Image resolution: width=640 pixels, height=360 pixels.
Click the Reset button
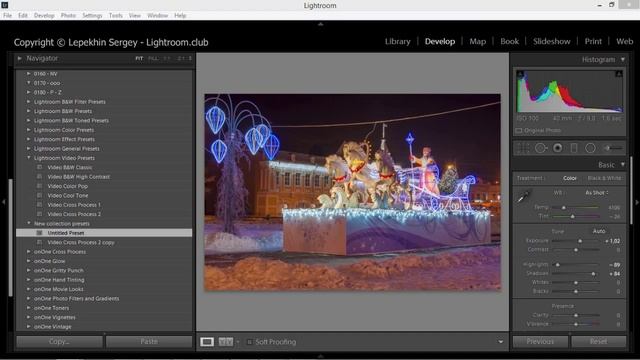(598, 342)
